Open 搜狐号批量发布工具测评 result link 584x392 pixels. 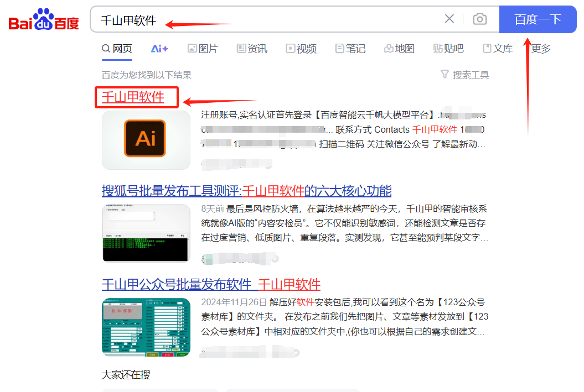(246, 191)
